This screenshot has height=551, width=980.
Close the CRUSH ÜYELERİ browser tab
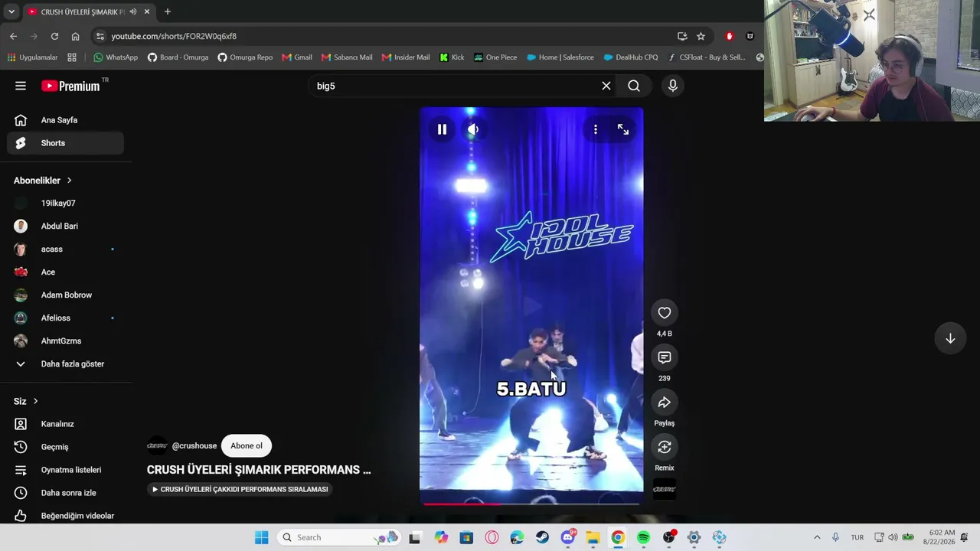pyautogui.click(x=146, y=11)
